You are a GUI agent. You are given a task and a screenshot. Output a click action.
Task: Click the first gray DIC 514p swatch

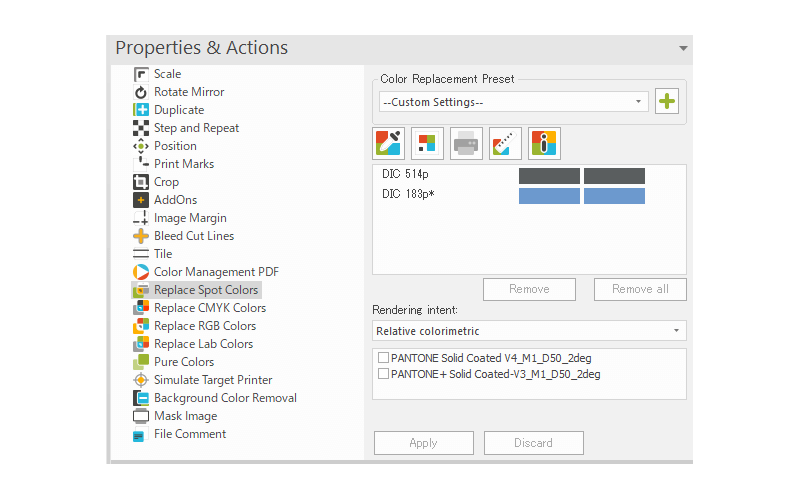tap(549, 176)
